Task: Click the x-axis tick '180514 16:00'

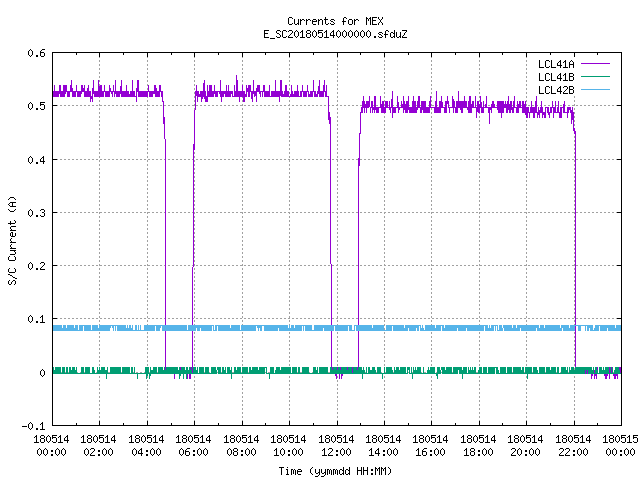Action: [x=430, y=446]
